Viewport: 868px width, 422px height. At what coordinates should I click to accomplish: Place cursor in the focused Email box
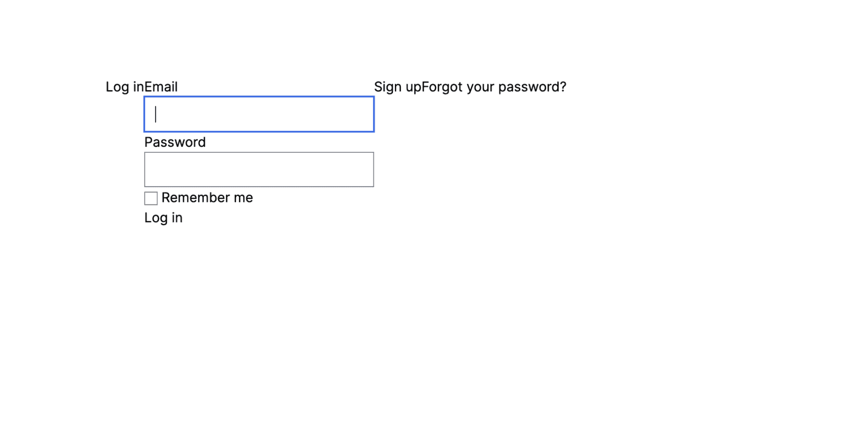pos(259,114)
